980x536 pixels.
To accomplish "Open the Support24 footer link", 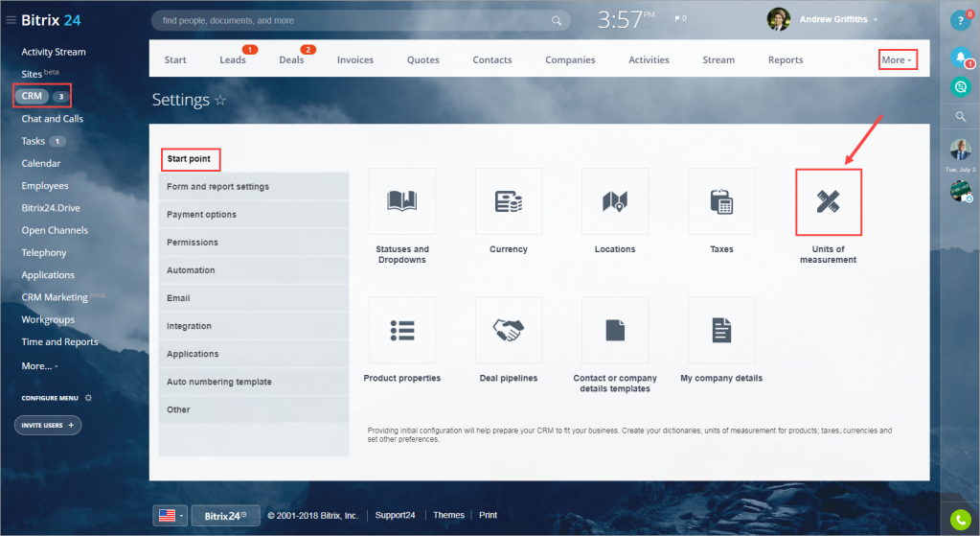I will 395,515.
